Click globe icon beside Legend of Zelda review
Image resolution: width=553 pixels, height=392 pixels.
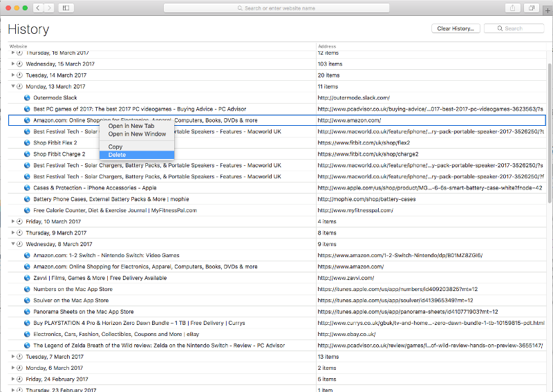coord(27,346)
